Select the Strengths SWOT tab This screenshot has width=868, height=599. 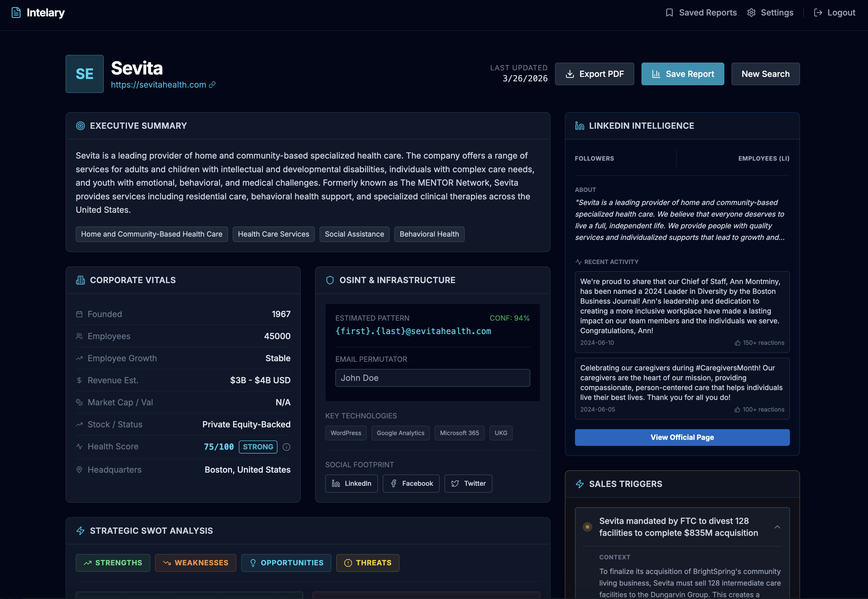pyautogui.click(x=113, y=563)
